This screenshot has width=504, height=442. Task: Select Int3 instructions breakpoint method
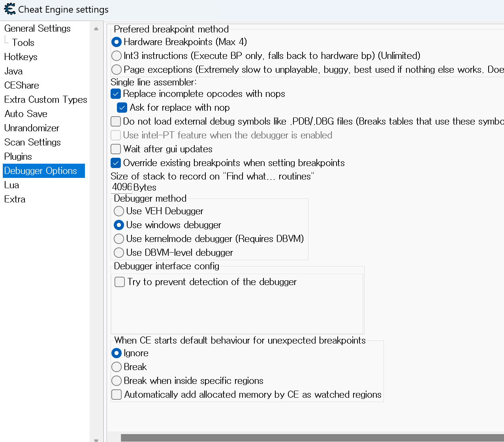click(117, 56)
